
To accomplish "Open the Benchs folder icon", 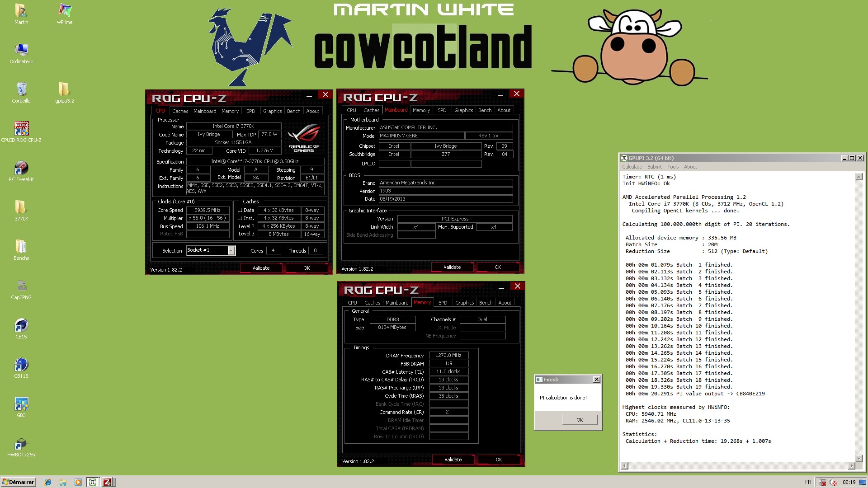I will coord(21,250).
